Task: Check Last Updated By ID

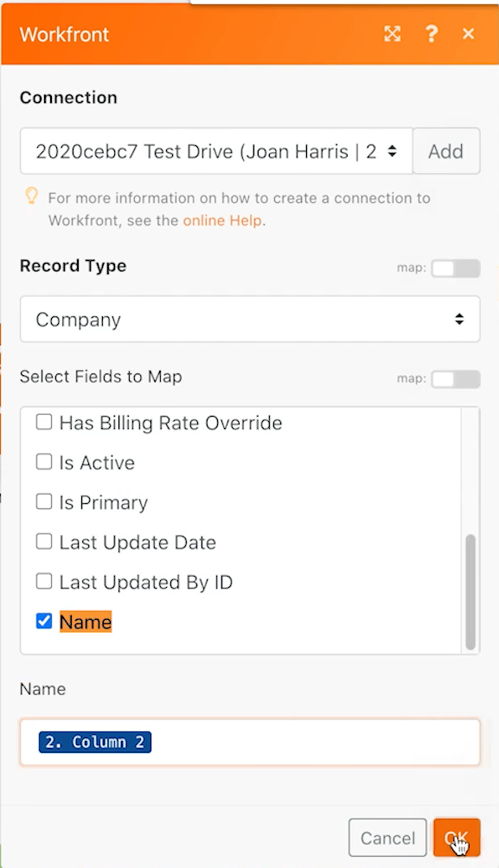Action: (44, 582)
